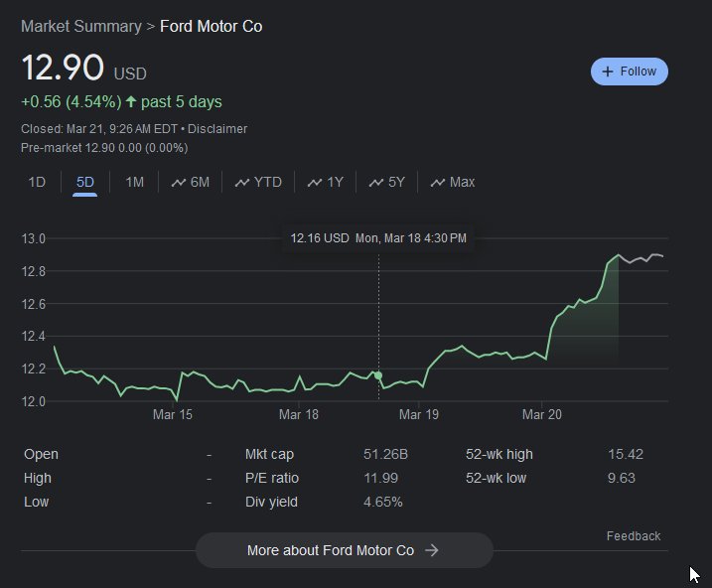The width and height of the screenshot is (712, 588).
Task: Click 52-wk low value 9.63
Action: tap(622, 478)
